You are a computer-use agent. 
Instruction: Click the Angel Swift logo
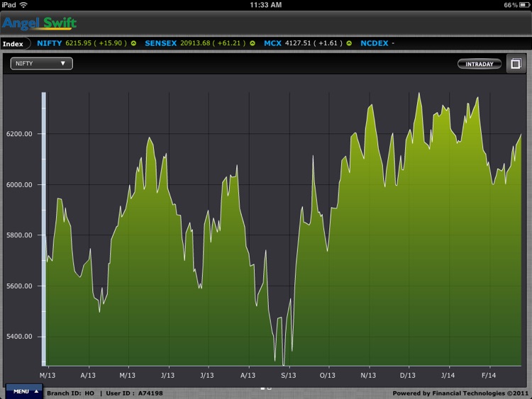39,23
